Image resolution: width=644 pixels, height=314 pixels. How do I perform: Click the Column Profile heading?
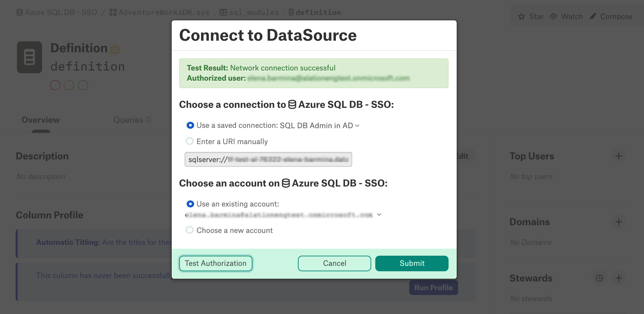point(50,215)
